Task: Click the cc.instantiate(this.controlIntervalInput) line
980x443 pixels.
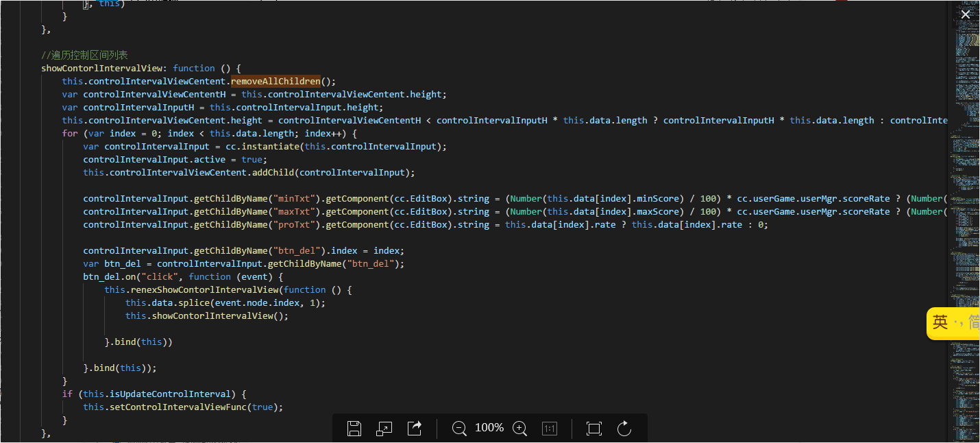Action: tap(265, 146)
